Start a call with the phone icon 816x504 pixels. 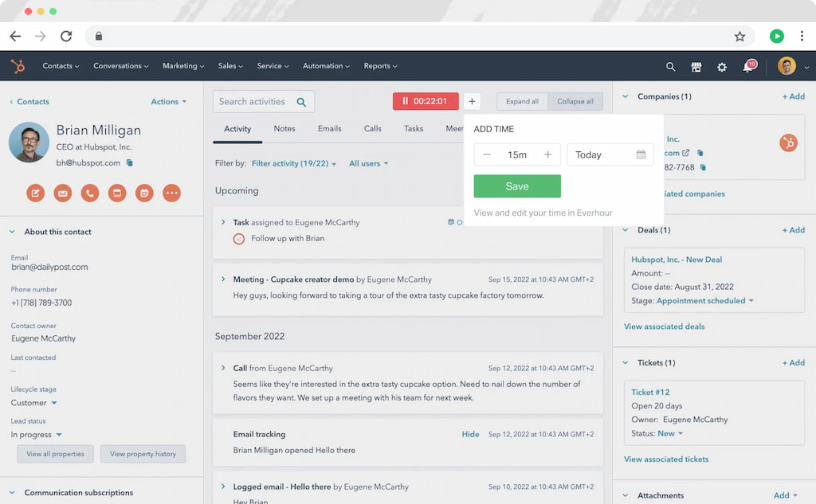(x=90, y=193)
